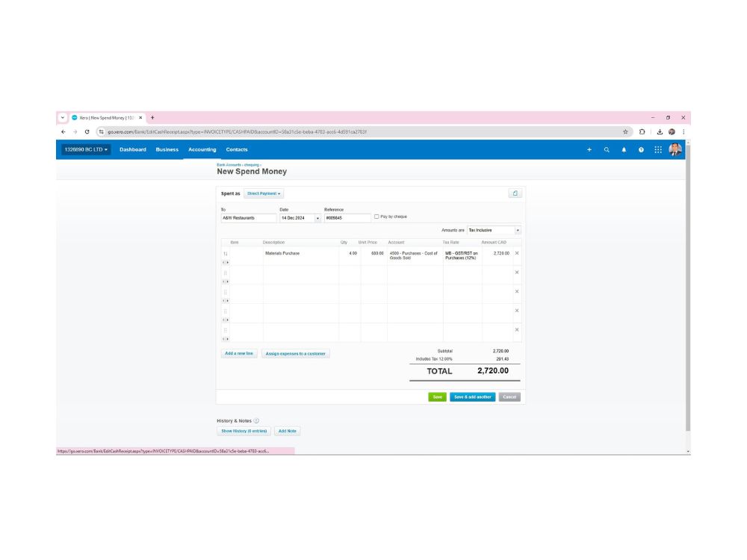
Task: Click the Materials Purchase description cell
Action: pyautogui.click(x=300, y=255)
